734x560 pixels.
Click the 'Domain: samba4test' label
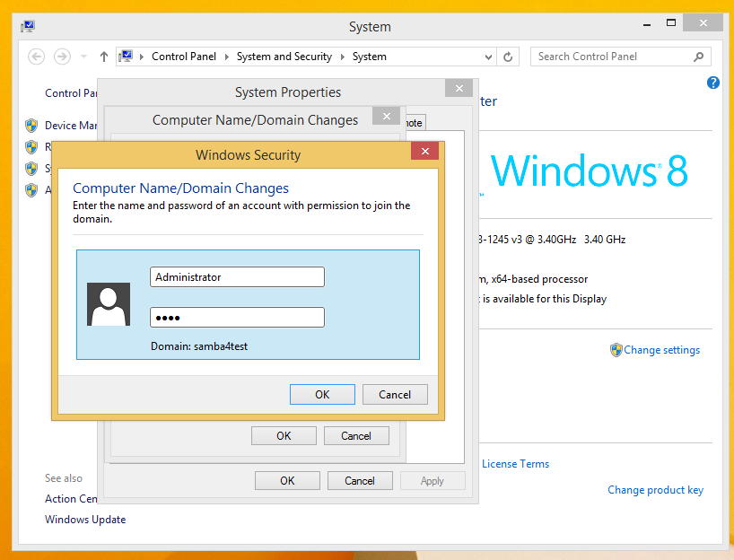[x=199, y=346]
